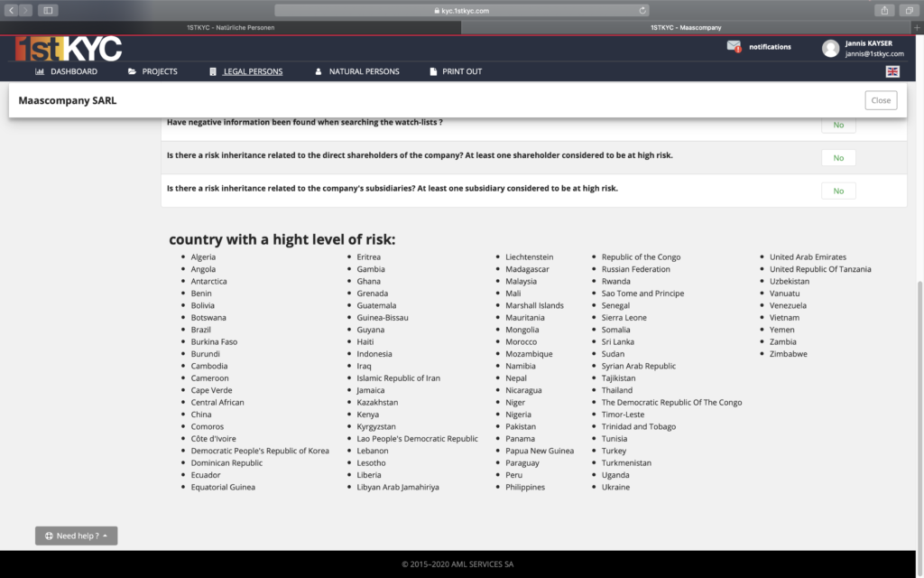924x578 pixels.
Task: Select Côte d'Ivoire in the list
Action: tap(213, 439)
